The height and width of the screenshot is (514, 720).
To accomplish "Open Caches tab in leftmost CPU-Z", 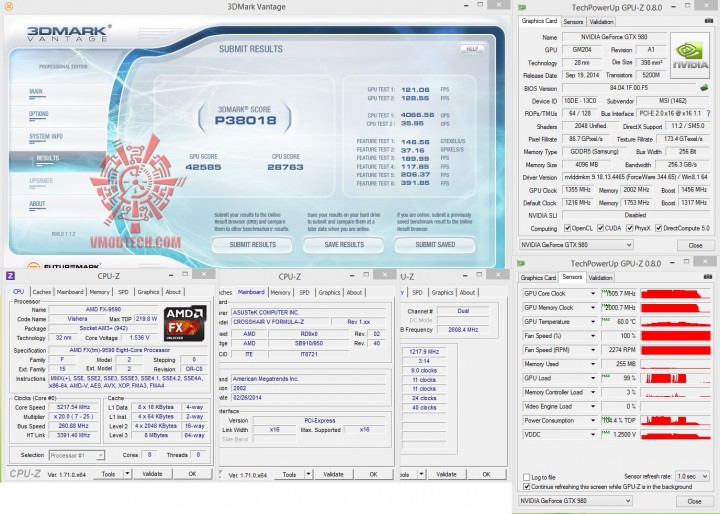I will (42, 292).
